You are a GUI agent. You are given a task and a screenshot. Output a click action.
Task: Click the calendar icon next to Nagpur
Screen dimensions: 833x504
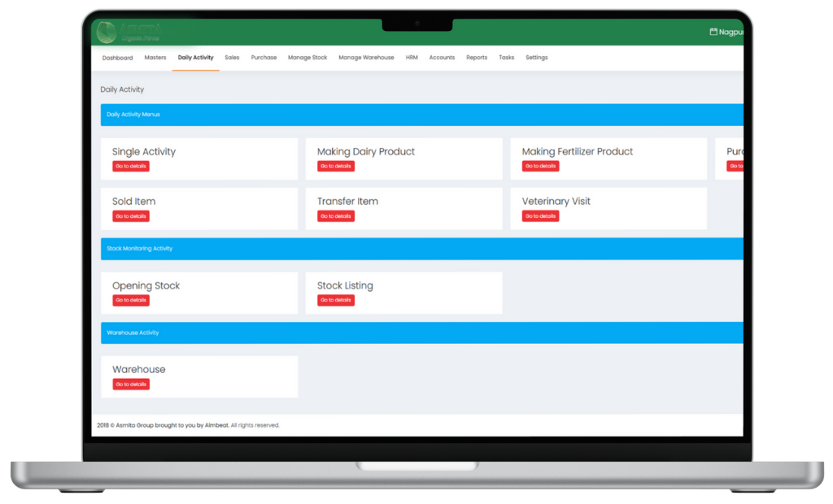click(x=714, y=30)
